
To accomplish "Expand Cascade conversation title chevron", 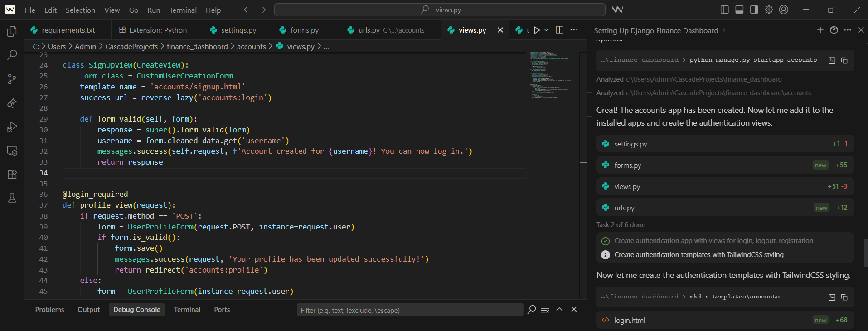I will tap(723, 30).
